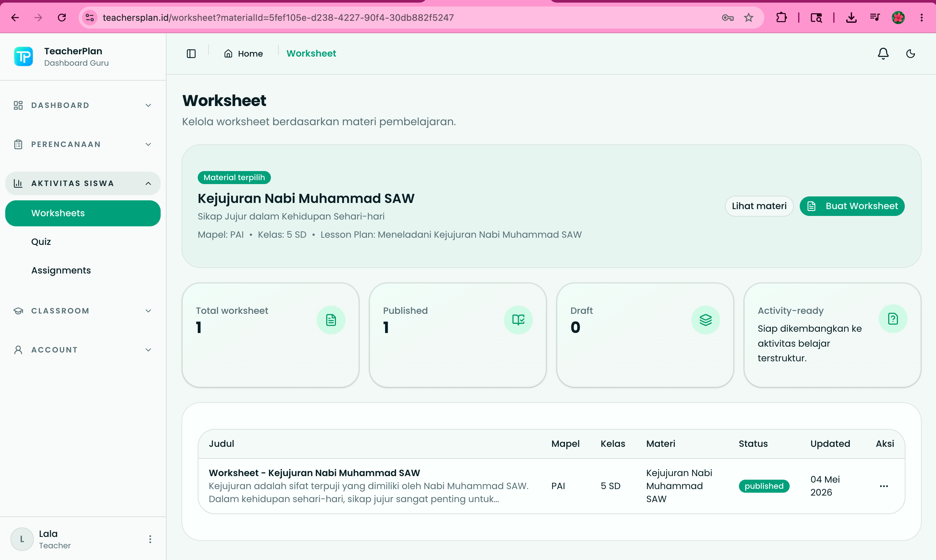
Task: Expand the Dashboard section
Action: point(83,105)
